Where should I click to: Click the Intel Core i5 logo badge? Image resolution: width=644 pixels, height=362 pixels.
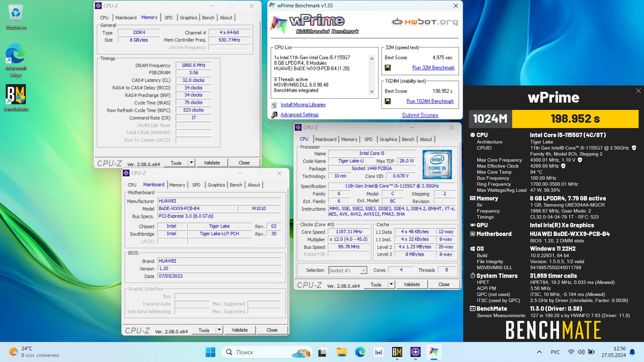(x=437, y=164)
